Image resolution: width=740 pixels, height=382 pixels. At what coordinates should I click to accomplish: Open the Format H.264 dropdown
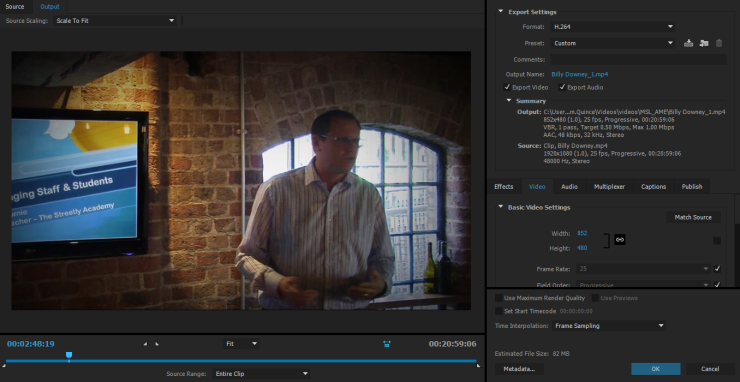pyautogui.click(x=613, y=27)
